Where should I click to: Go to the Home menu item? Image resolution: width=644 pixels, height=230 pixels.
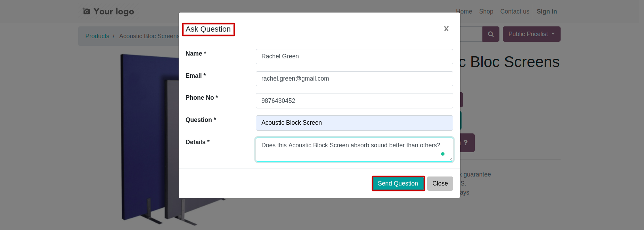coord(464,11)
